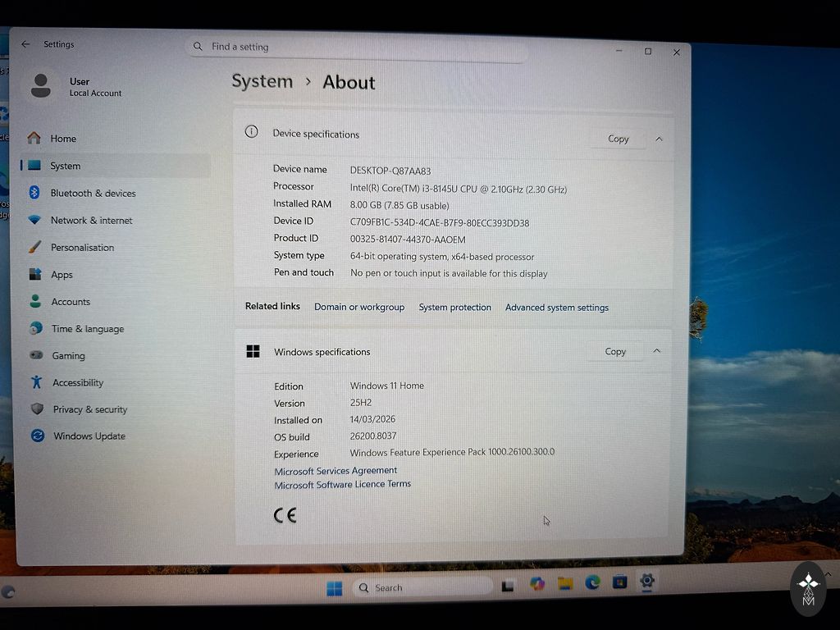The width and height of the screenshot is (840, 630).
Task: Open Bluetooth & devices settings
Action: [92, 193]
